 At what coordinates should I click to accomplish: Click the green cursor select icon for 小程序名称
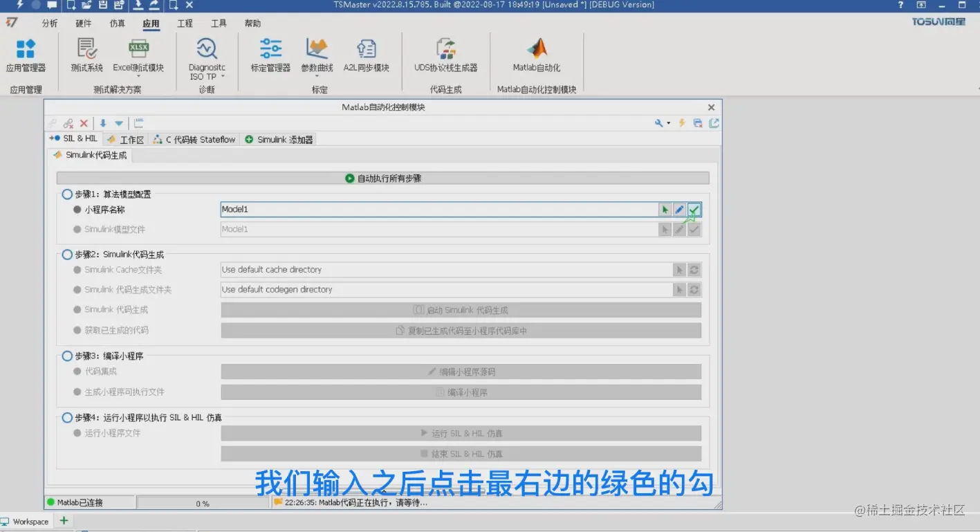(665, 210)
